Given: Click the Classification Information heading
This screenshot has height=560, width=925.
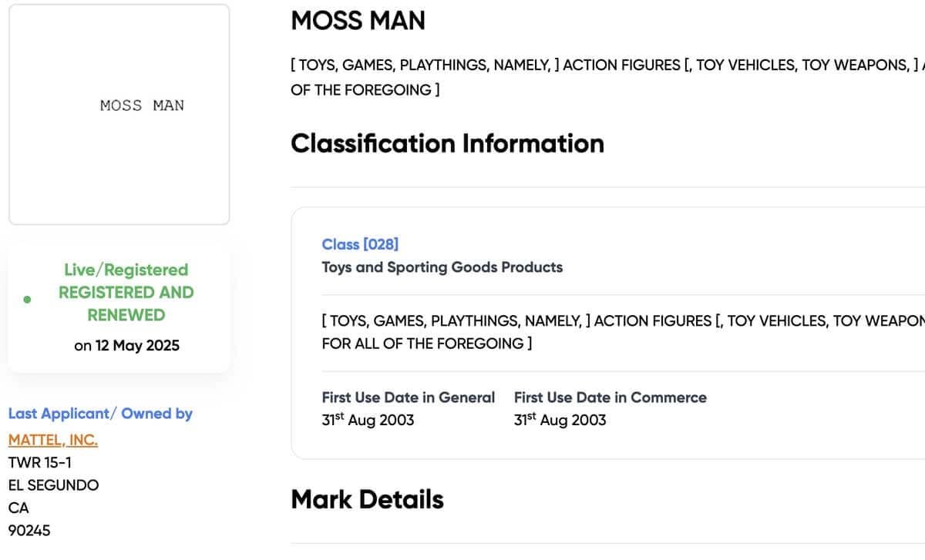Looking at the screenshot, I should 447,143.
